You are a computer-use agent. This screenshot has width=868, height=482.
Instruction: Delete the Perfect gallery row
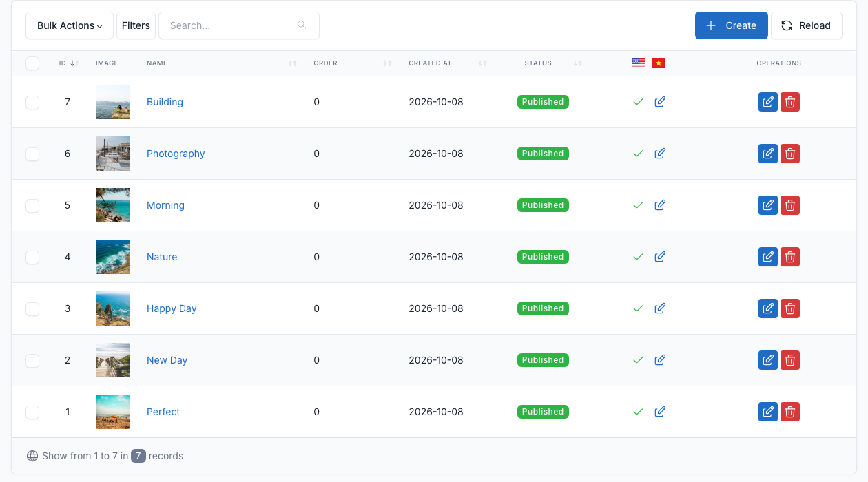(790, 412)
